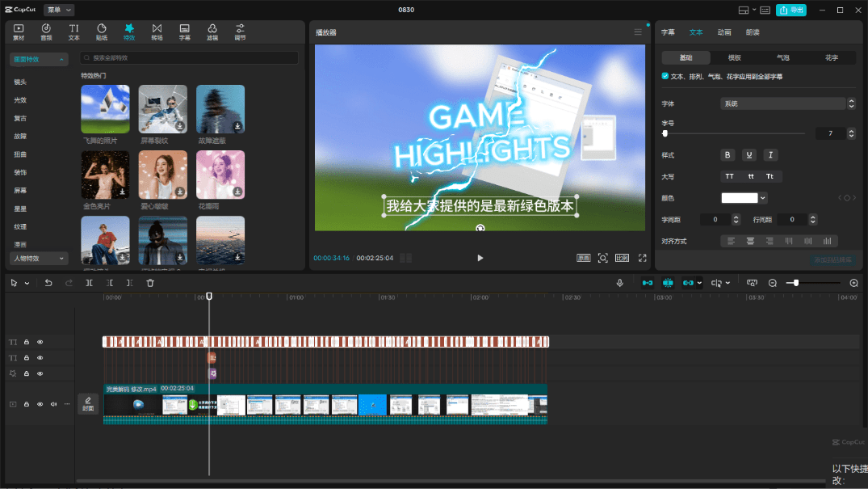Click the 全色亮片 effect thumbnail
Viewport: 868px width, 489px height.
tap(105, 175)
